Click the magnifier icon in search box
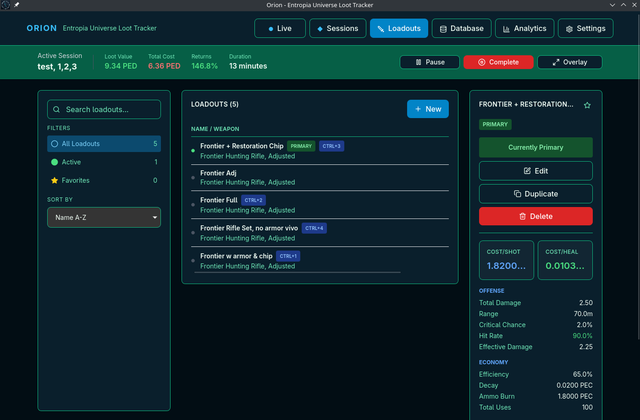 (x=57, y=109)
